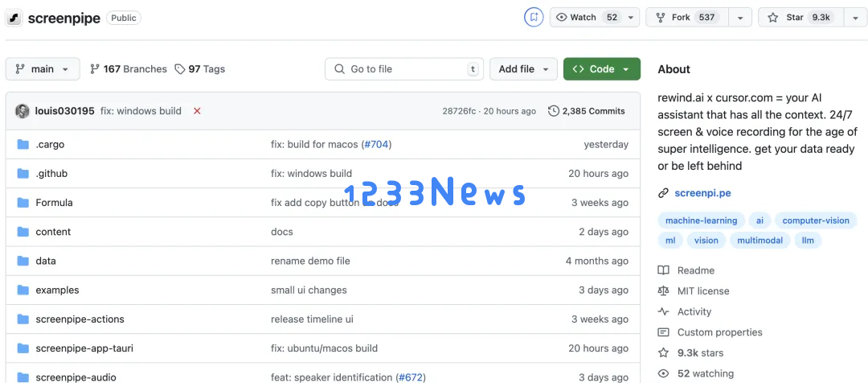The height and width of the screenshot is (383, 868).
Task: Select the machine-learning topic tag
Action: pos(702,220)
